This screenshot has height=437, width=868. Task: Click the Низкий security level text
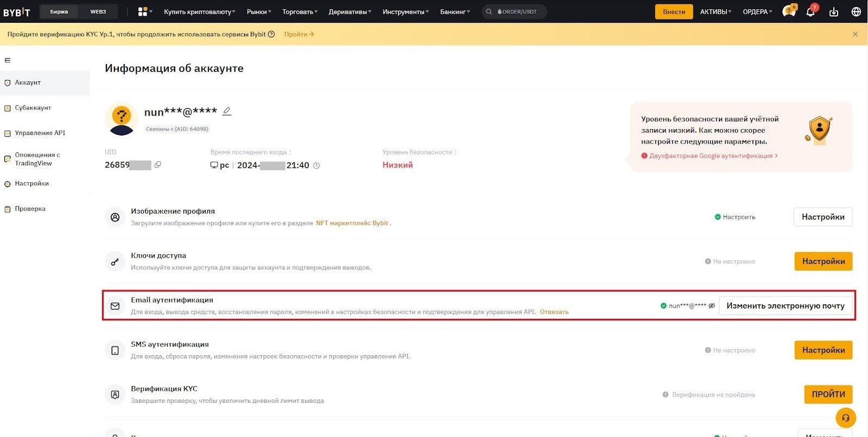pyautogui.click(x=398, y=165)
